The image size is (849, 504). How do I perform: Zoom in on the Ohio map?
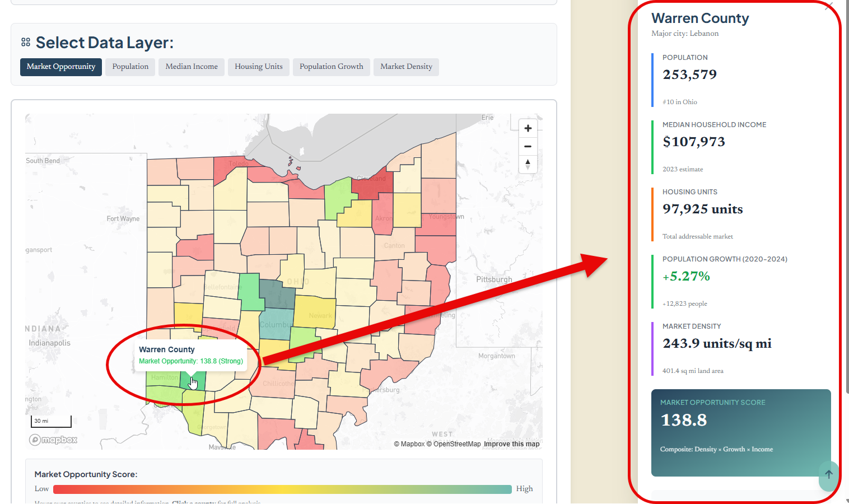pyautogui.click(x=528, y=128)
